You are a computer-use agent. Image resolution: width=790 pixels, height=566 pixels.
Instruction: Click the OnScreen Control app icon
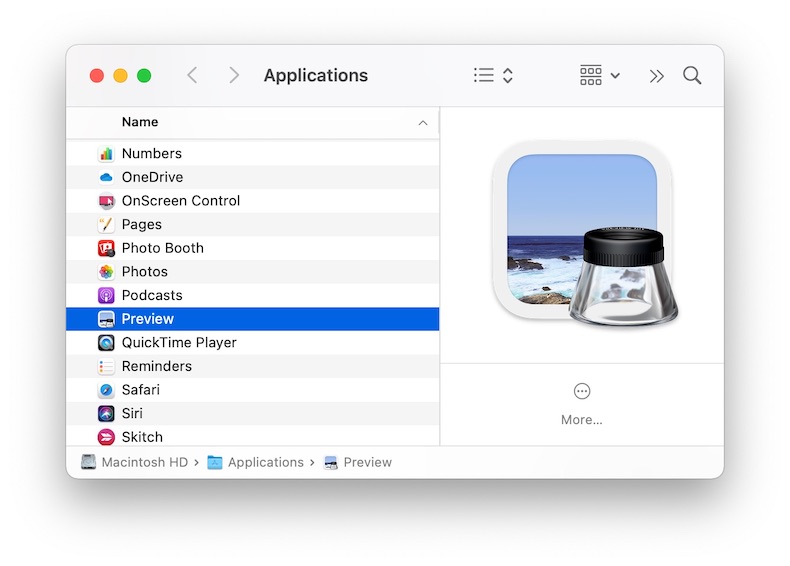tap(106, 201)
